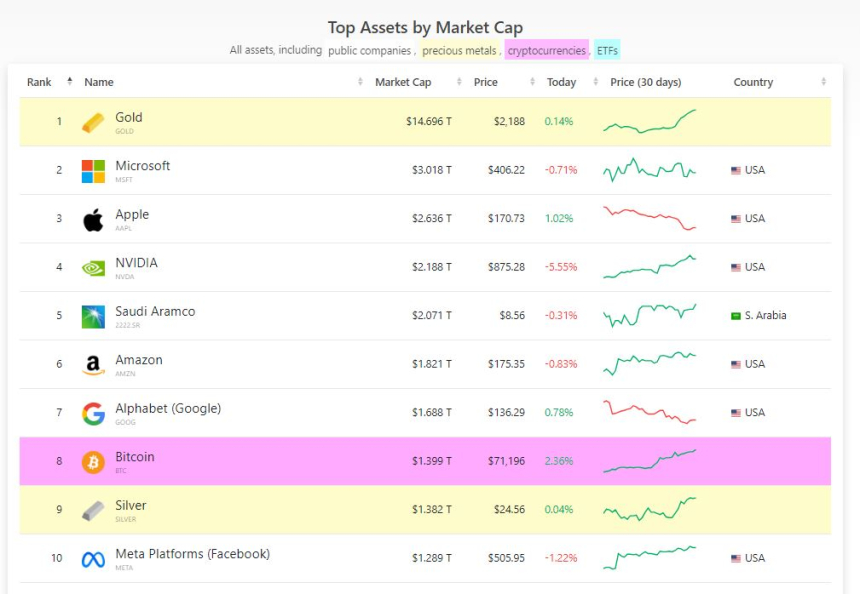Click the Microsoft logo icon

93,171
